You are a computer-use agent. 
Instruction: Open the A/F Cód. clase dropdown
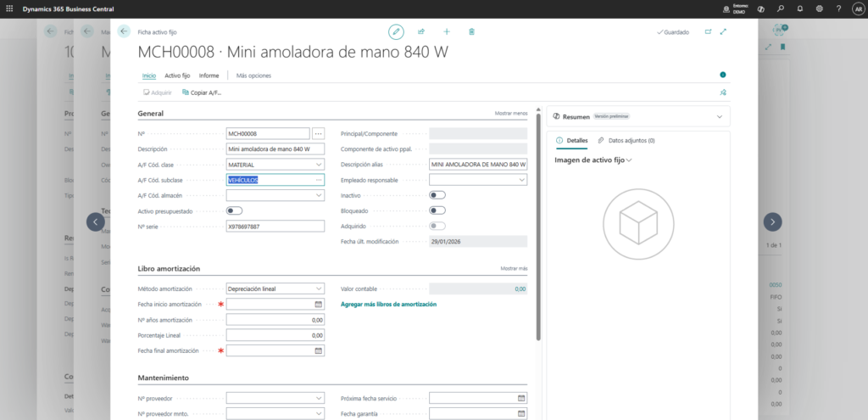318,165
